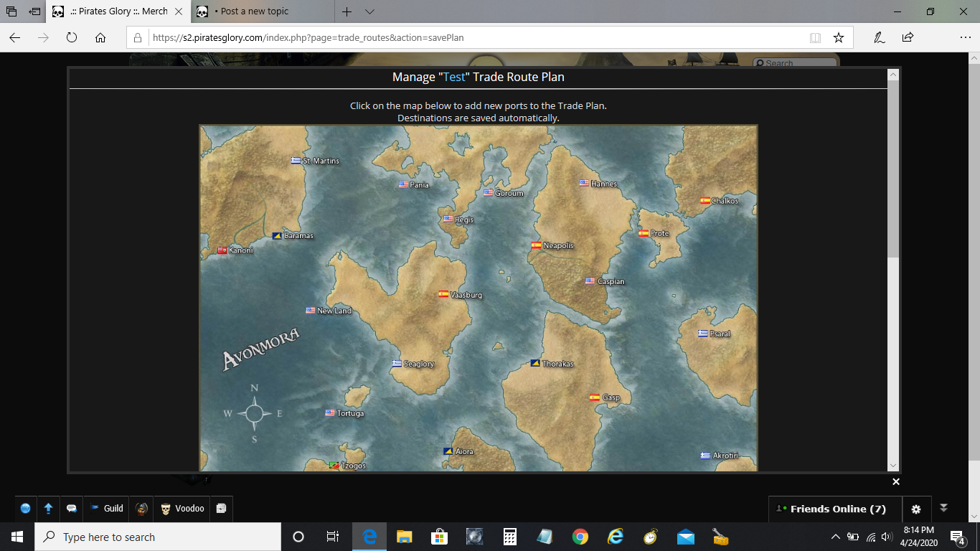Open the Voodoo menu button
Screen dimensions: 980x551
(182, 509)
